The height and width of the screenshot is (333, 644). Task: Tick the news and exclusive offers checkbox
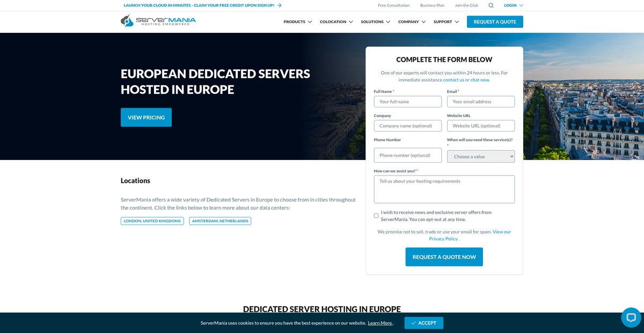coord(376,216)
